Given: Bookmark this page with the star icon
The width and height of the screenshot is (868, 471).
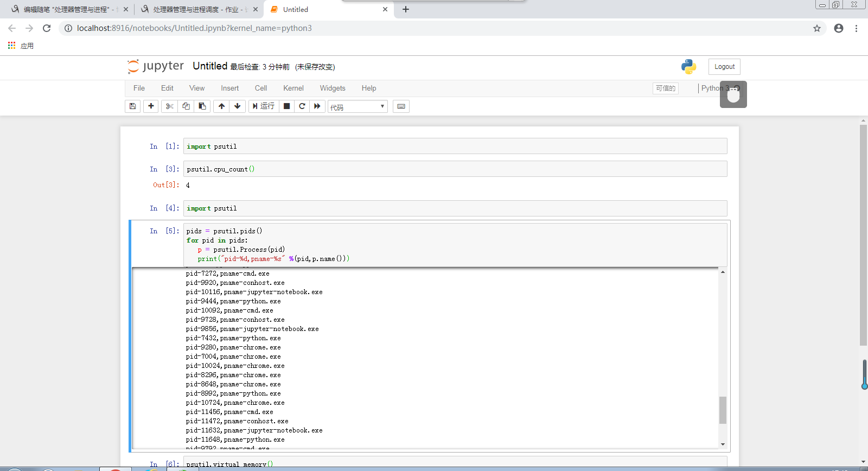Looking at the screenshot, I should click(816, 28).
